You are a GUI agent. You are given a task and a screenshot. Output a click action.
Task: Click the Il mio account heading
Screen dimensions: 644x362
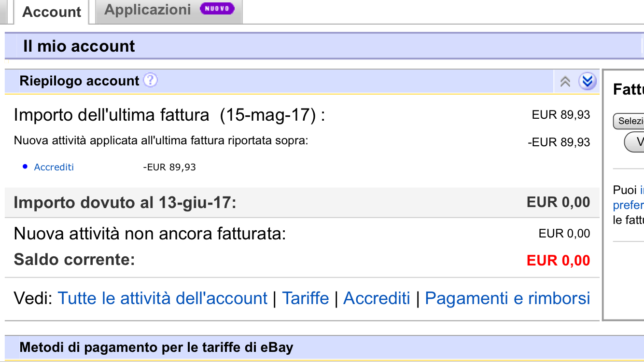[79, 46]
